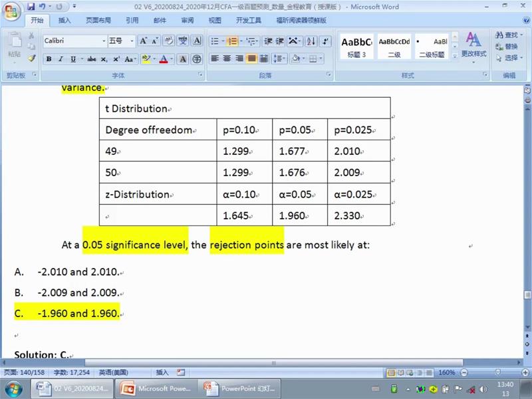Toggle Italic formatting
This screenshot has width=532, height=399.
[61, 59]
